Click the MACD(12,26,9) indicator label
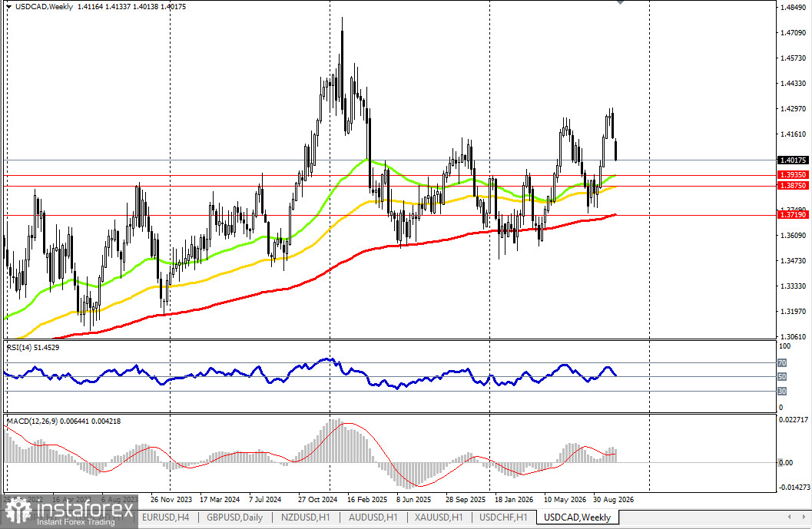The image size is (812, 529). [x=64, y=422]
